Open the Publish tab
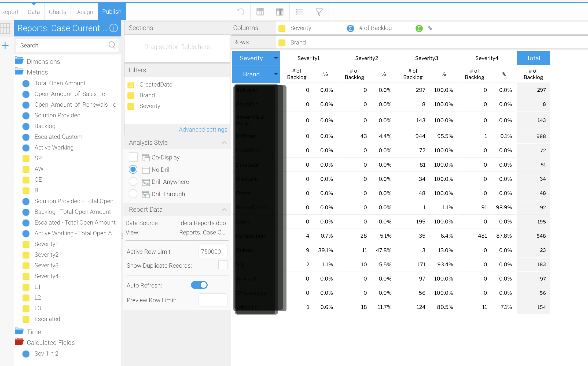588x366 pixels. (112, 12)
